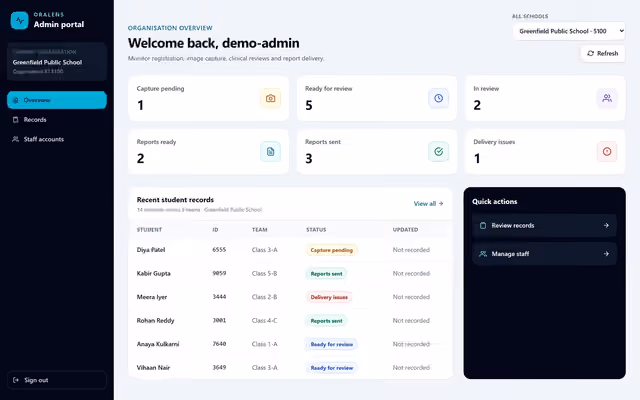Click the arrow on Manage staff action

point(606,254)
